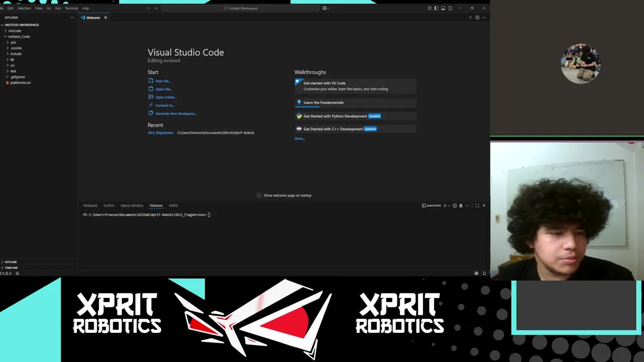
Task: Click the Open Folder icon under Start
Action: pos(151,97)
